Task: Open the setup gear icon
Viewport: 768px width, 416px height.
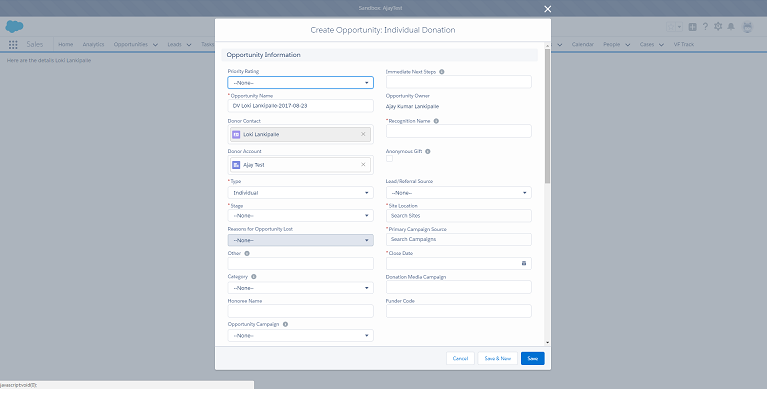Action: pos(718,27)
